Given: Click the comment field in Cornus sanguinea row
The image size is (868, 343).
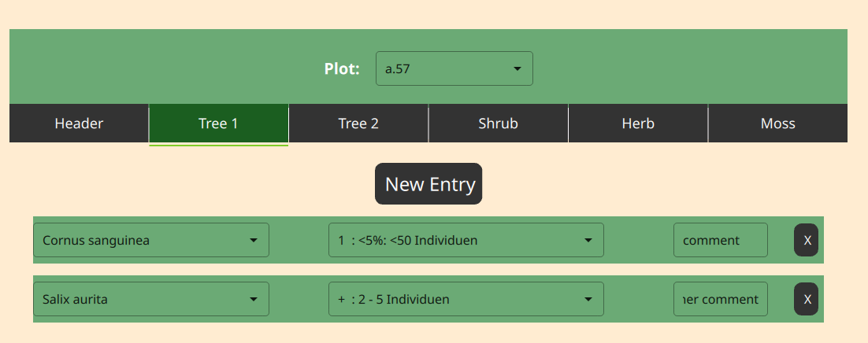Looking at the screenshot, I should point(720,240).
